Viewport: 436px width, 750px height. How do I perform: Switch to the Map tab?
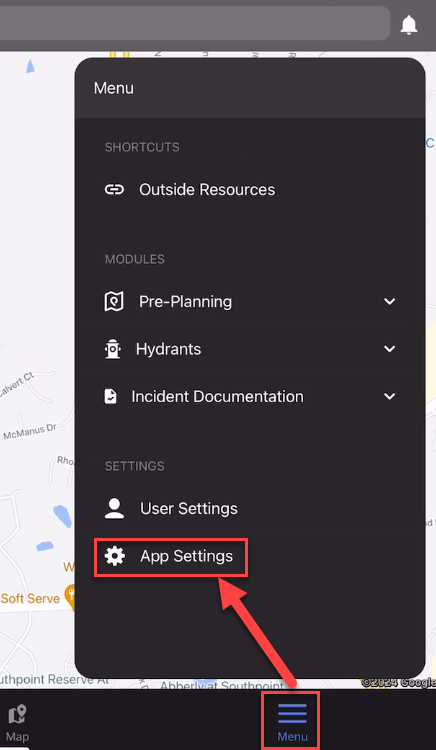click(17, 722)
